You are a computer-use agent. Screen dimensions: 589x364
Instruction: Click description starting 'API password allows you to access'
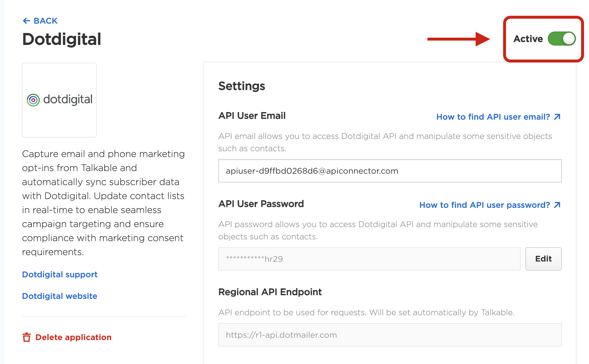(x=378, y=230)
